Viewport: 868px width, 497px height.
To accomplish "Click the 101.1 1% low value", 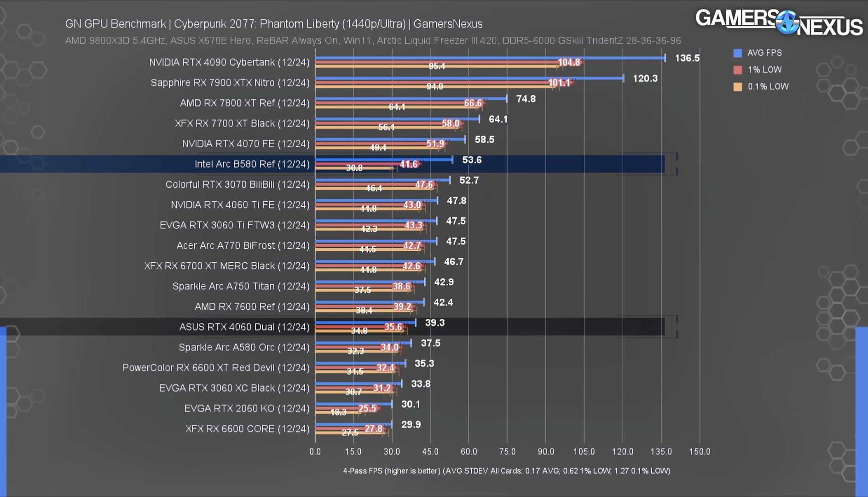I will click(x=559, y=82).
